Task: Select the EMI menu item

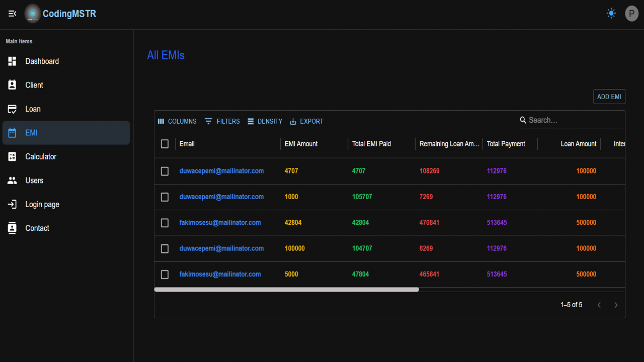Action: (66, 133)
